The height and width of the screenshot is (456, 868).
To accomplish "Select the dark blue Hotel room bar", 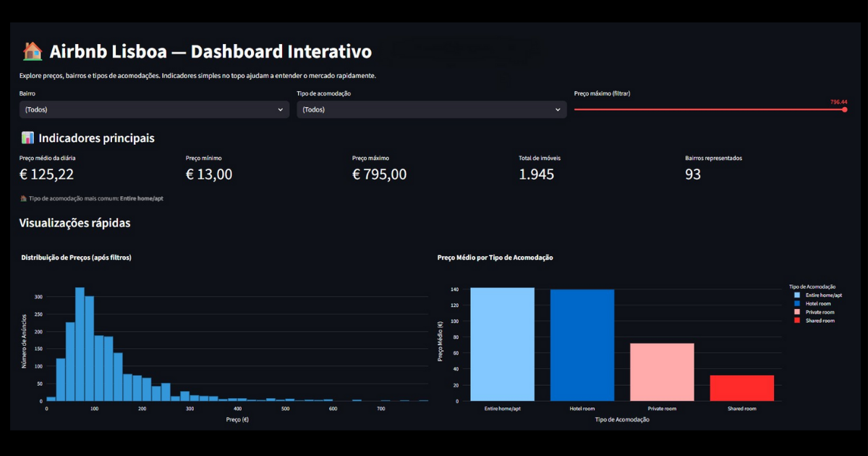I will coord(582,345).
